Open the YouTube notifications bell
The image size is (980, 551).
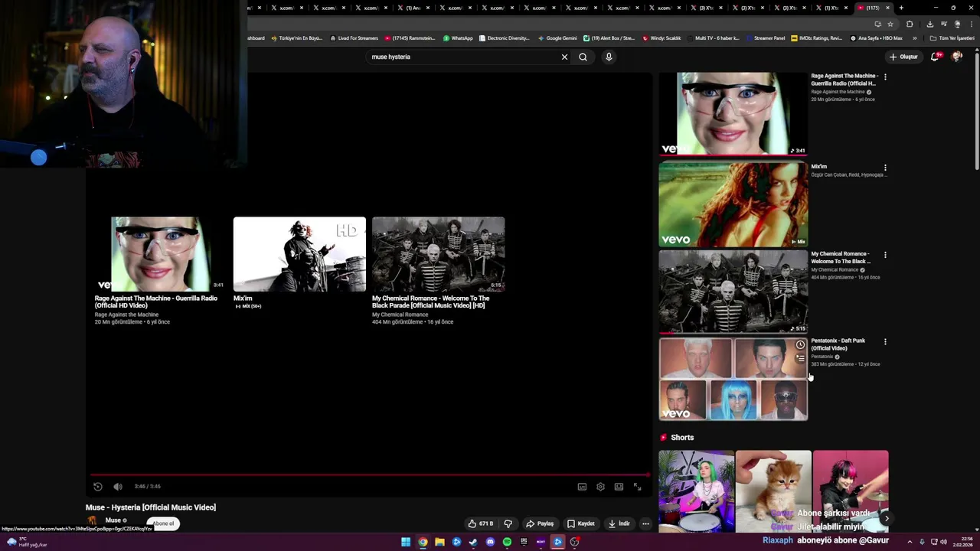[x=935, y=57]
